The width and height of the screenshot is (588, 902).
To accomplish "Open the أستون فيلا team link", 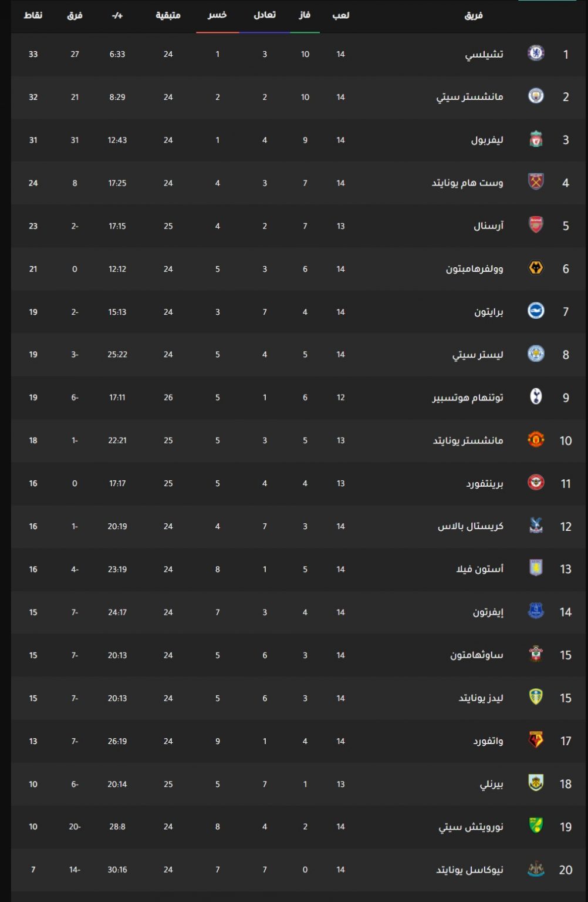I will (480, 569).
